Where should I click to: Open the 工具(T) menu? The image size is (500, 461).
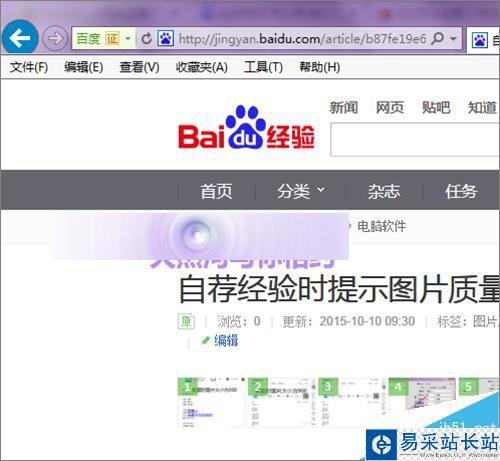click(x=263, y=67)
